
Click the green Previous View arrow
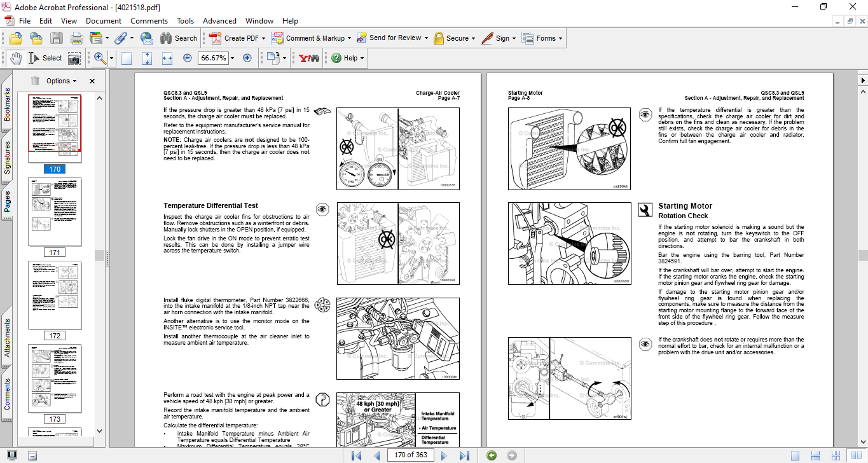click(491, 455)
